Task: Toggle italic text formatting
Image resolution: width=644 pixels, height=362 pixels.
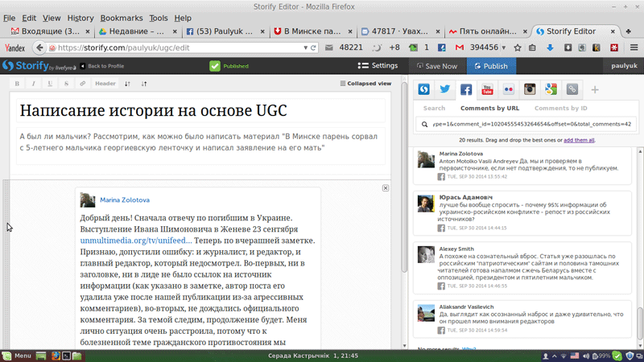Action: click(34, 84)
